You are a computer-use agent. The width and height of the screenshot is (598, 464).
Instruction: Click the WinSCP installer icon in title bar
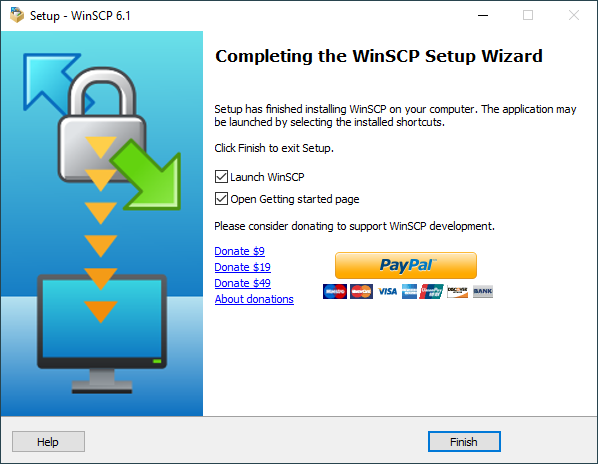[17, 16]
